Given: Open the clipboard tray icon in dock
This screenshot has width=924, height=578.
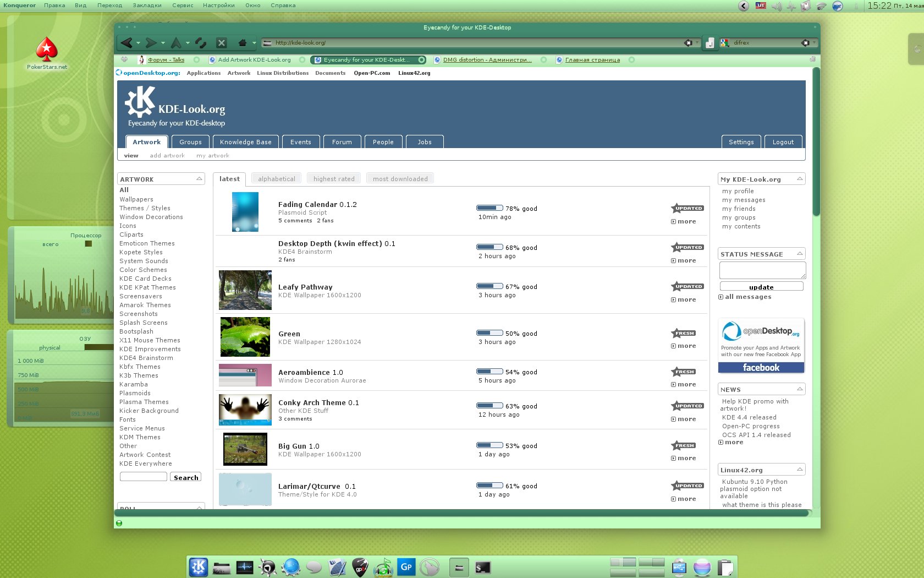Looking at the screenshot, I should click(725, 567).
